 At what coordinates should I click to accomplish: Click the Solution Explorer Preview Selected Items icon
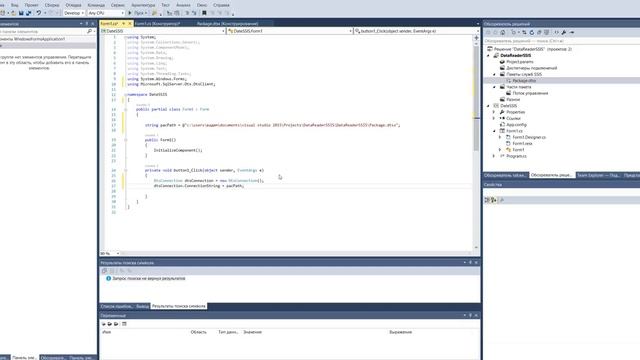tap(571, 32)
